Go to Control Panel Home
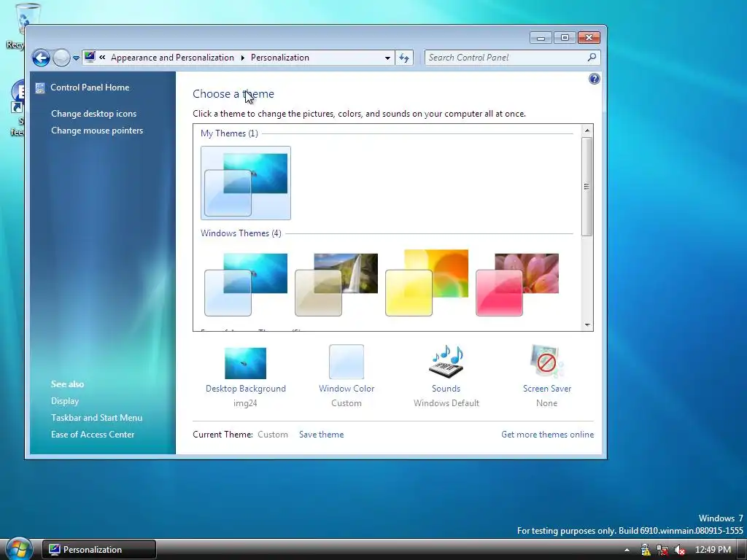This screenshot has height=560, width=747. 90,87
